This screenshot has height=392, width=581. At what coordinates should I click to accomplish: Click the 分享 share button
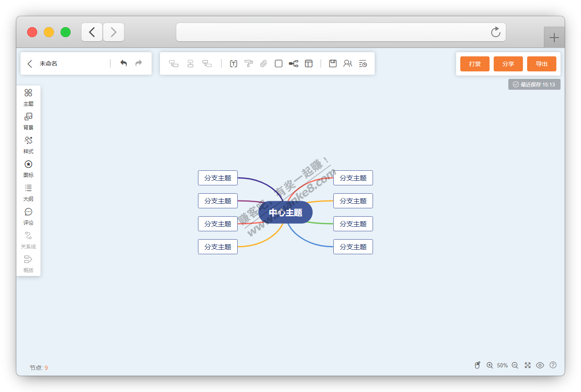tap(508, 64)
